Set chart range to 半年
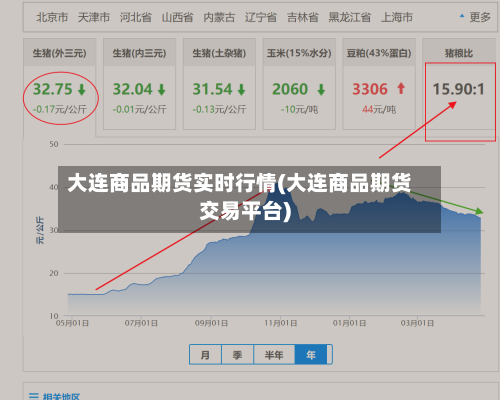 pyautogui.click(x=274, y=355)
